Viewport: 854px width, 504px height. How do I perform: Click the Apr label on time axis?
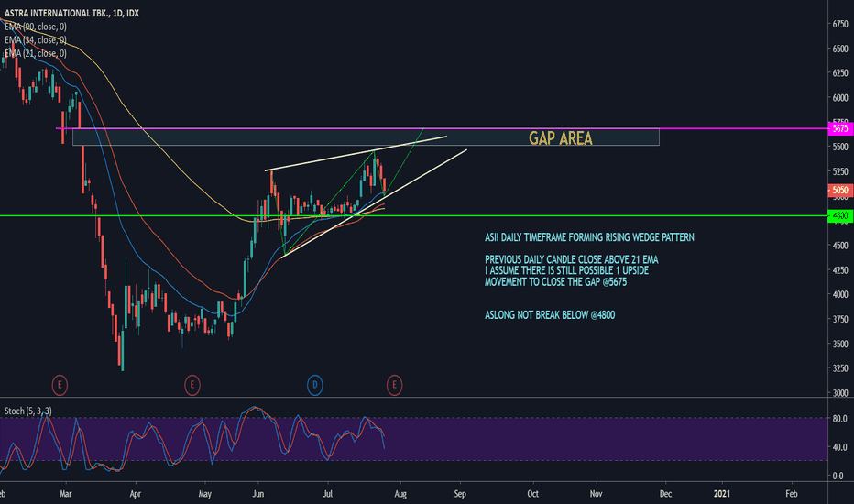pos(135,494)
